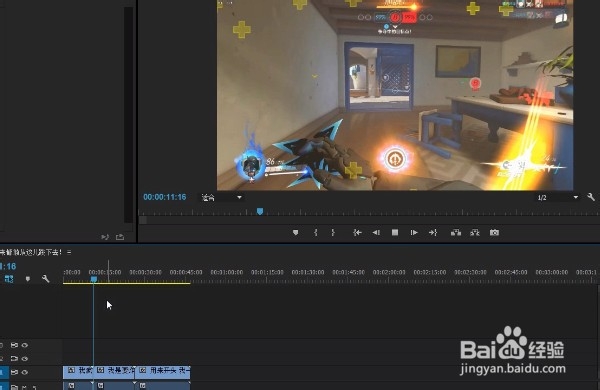Click the Mark Out button
The image size is (600, 390).
tap(333, 232)
